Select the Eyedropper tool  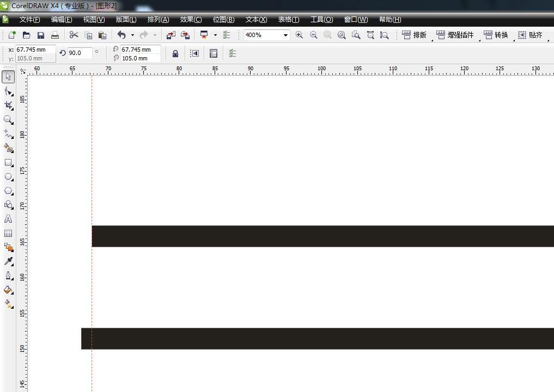[x=8, y=261]
